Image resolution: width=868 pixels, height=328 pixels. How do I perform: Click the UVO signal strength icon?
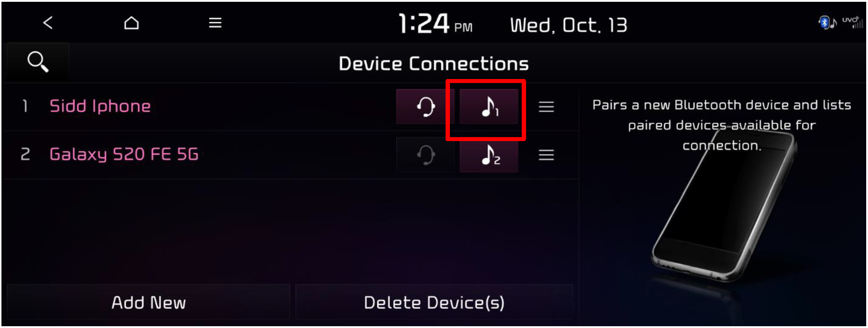[852, 22]
